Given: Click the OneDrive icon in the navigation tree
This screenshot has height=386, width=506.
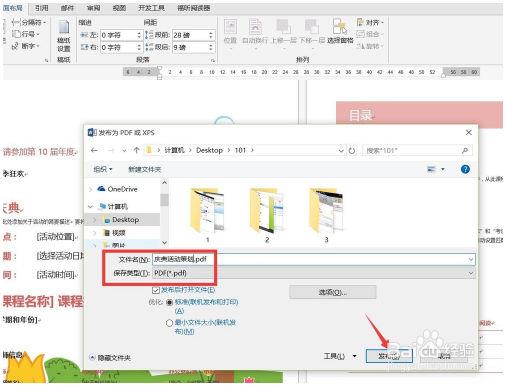Looking at the screenshot, I should tap(101, 189).
